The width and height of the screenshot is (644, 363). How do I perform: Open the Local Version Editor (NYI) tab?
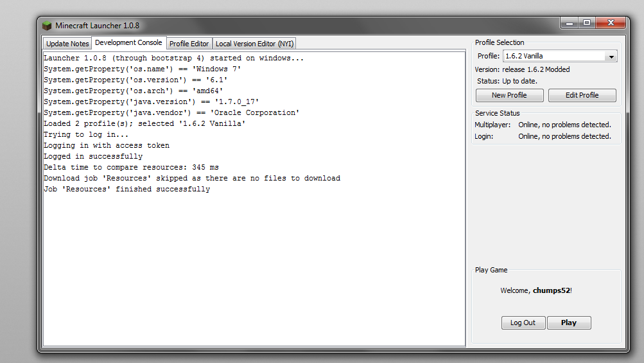pyautogui.click(x=254, y=44)
